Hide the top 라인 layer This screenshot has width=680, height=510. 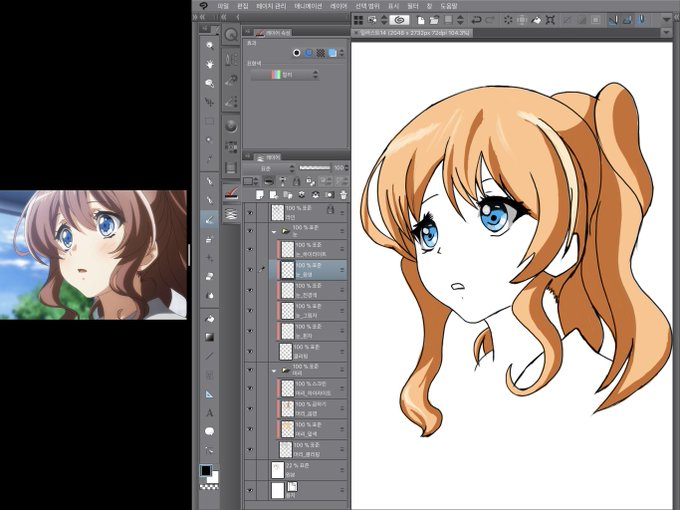[x=250, y=212]
